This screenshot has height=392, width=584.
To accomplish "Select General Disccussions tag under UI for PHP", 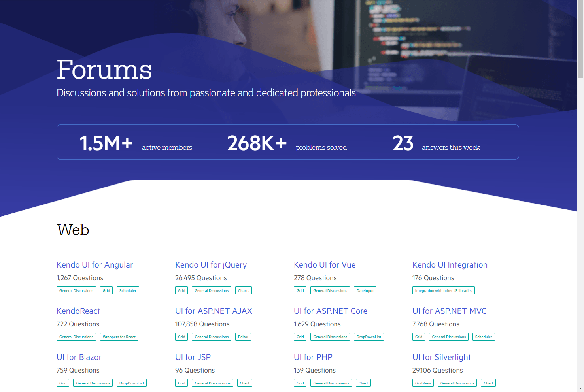I will coord(331,383).
